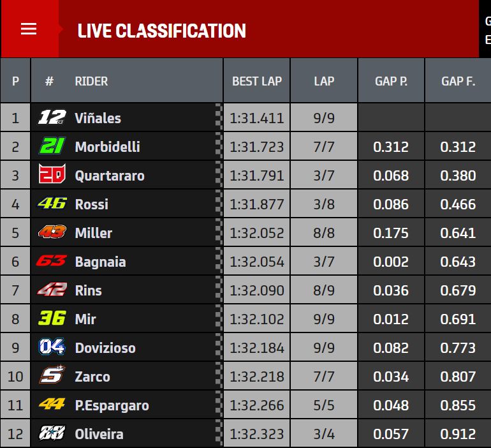This screenshot has height=448, width=491.
Task: Open the hamburger menu icon
Action: [x=29, y=29]
